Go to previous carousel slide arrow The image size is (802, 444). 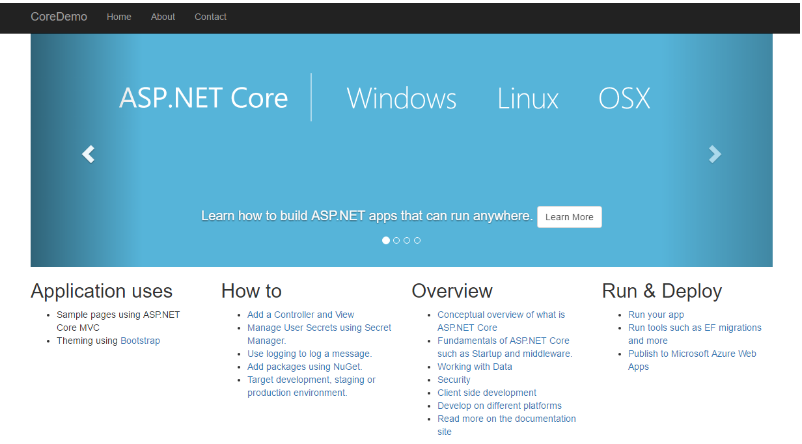pos(88,154)
